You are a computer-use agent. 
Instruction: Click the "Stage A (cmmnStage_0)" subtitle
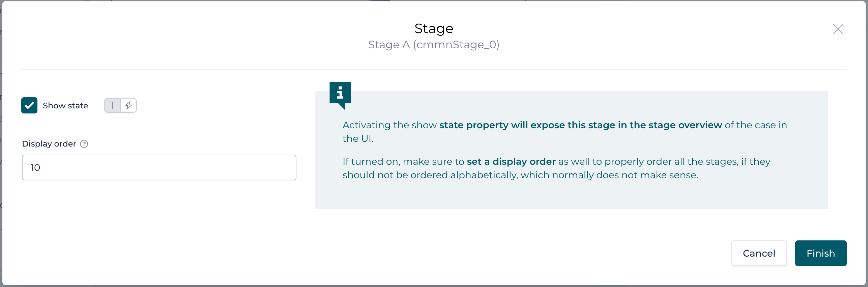pyautogui.click(x=434, y=45)
